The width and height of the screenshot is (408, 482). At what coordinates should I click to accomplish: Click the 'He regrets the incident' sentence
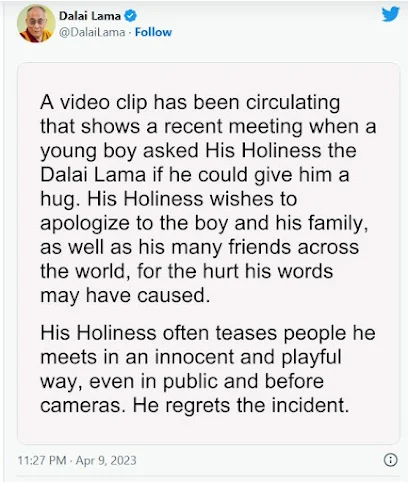pos(241,405)
